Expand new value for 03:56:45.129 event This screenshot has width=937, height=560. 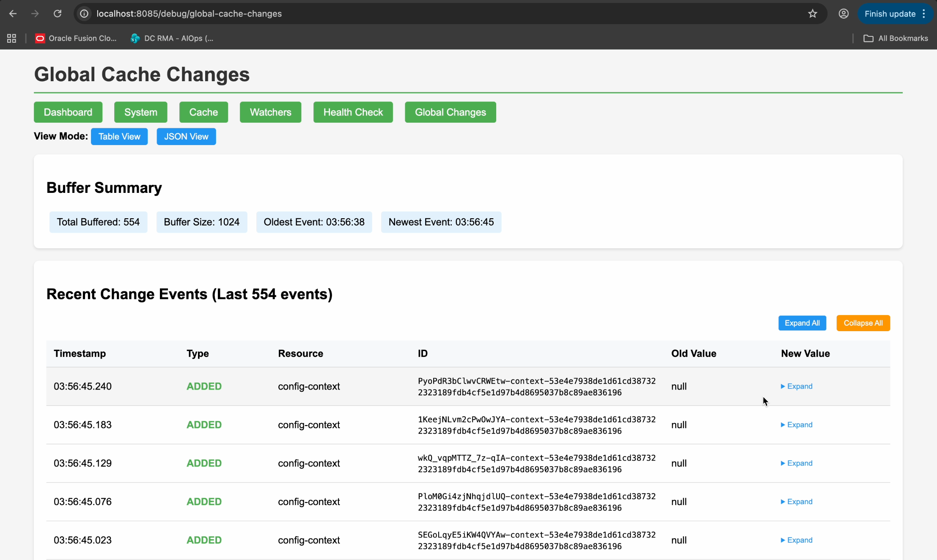797,463
